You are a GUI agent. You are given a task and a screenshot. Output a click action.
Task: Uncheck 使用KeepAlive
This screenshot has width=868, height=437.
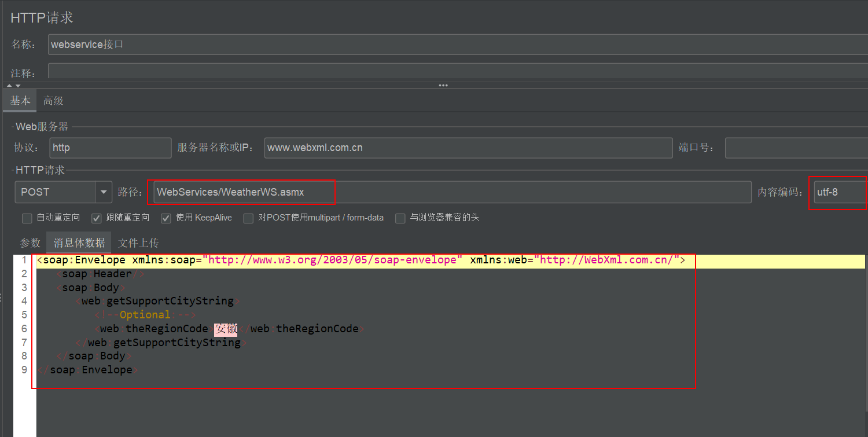pos(165,218)
